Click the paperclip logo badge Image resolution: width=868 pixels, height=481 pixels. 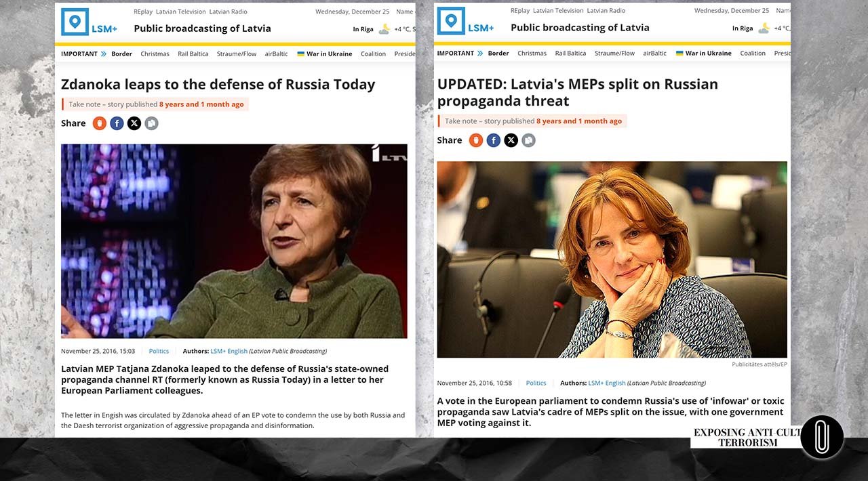pyautogui.click(x=822, y=437)
